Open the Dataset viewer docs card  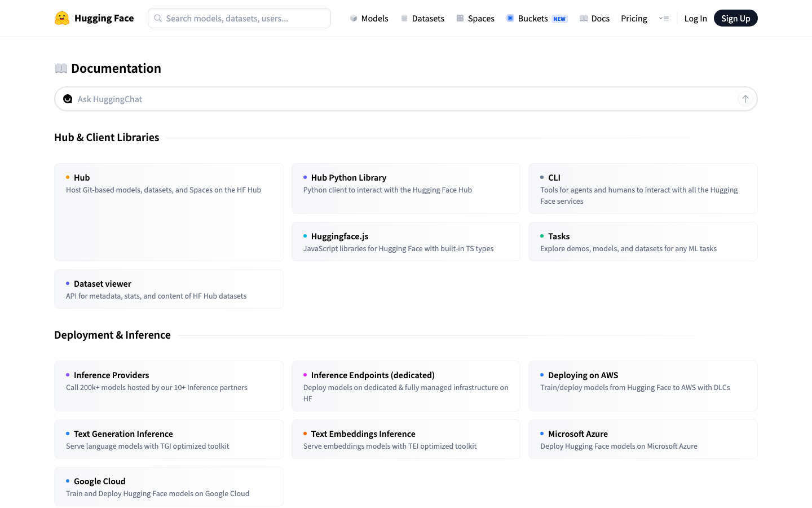tap(169, 289)
